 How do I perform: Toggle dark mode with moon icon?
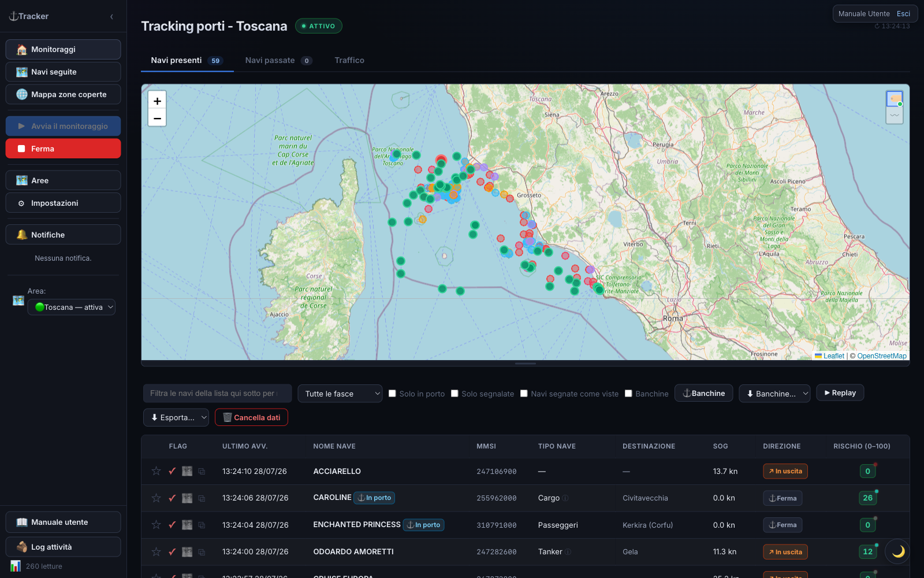click(898, 551)
